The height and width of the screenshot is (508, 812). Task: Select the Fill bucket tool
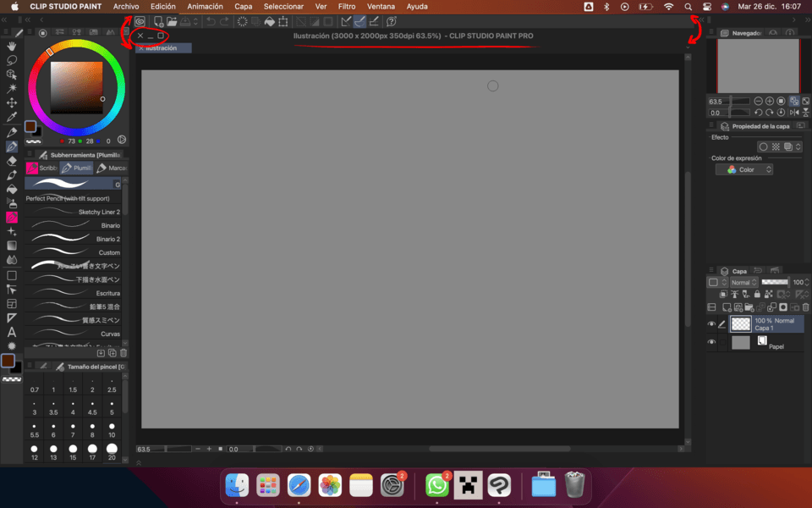pyautogui.click(x=11, y=189)
